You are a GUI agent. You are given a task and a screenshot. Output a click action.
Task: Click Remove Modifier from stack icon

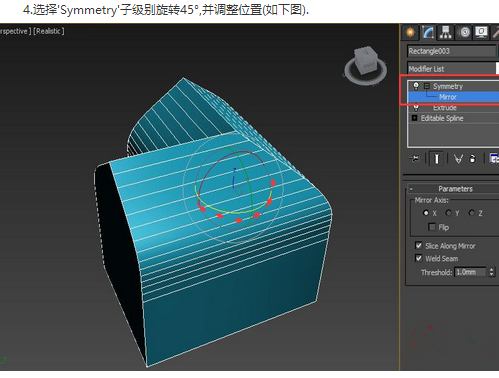pyautogui.click(x=472, y=159)
